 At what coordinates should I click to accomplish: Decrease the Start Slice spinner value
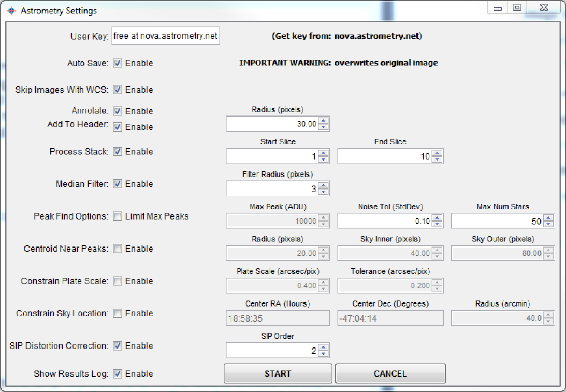tap(324, 159)
